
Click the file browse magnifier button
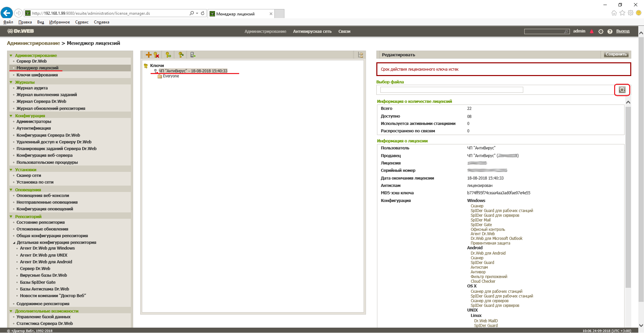tap(622, 90)
